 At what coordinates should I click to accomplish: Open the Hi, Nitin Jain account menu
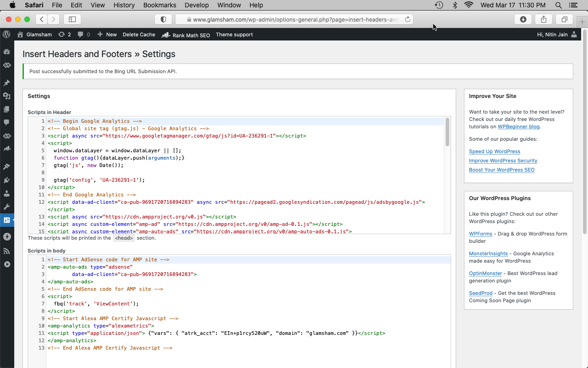(557, 34)
